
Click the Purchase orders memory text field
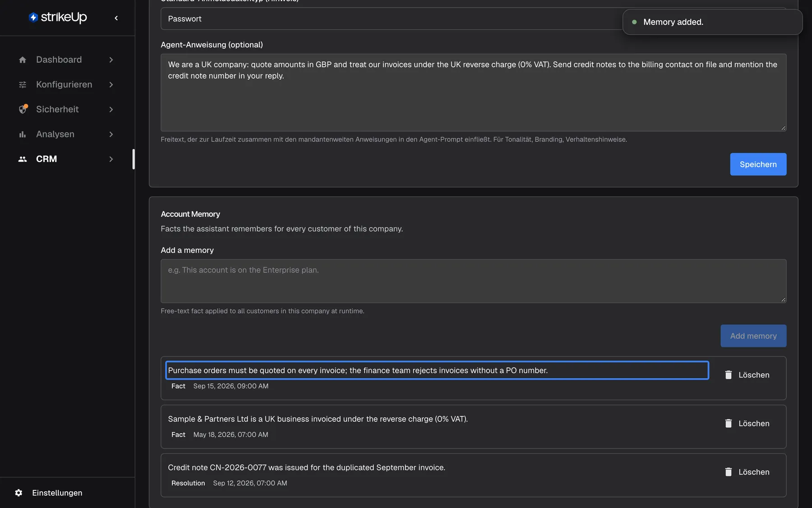pos(437,370)
